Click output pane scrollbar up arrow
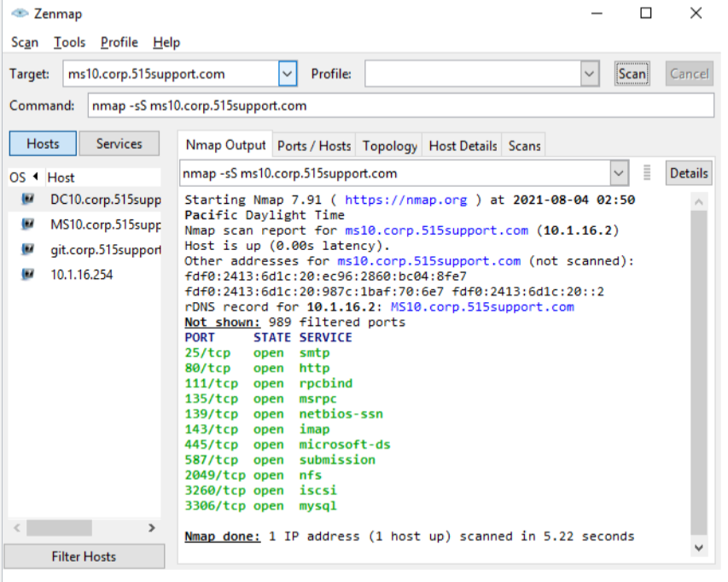 (699, 202)
